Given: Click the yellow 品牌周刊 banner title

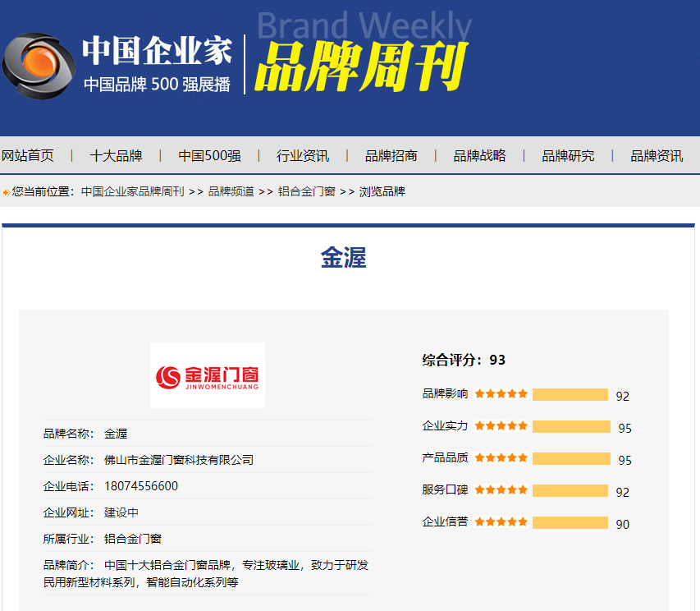Looking at the screenshot, I should [x=361, y=67].
